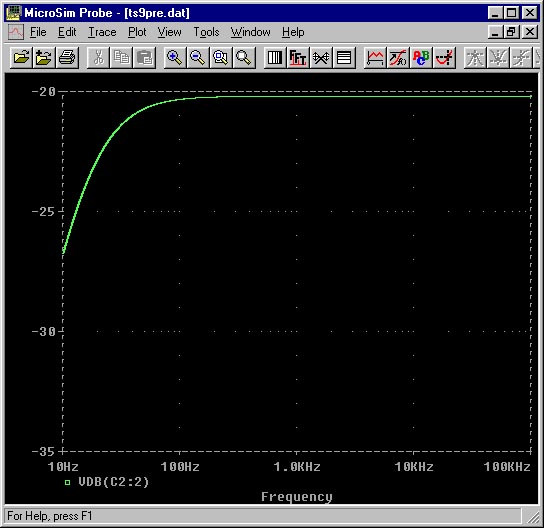Click the Append file folder icon
This screenshot has width=544, height=528.
(x=44, y=58)
